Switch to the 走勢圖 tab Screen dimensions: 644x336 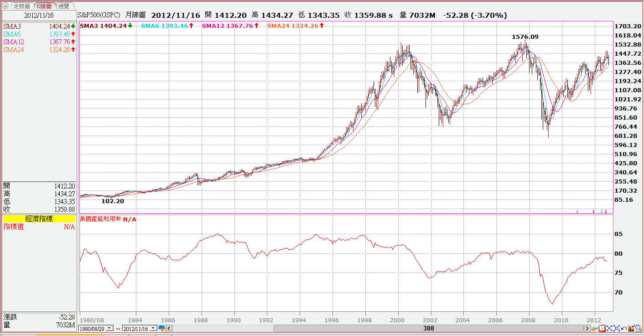coord(21,6)
